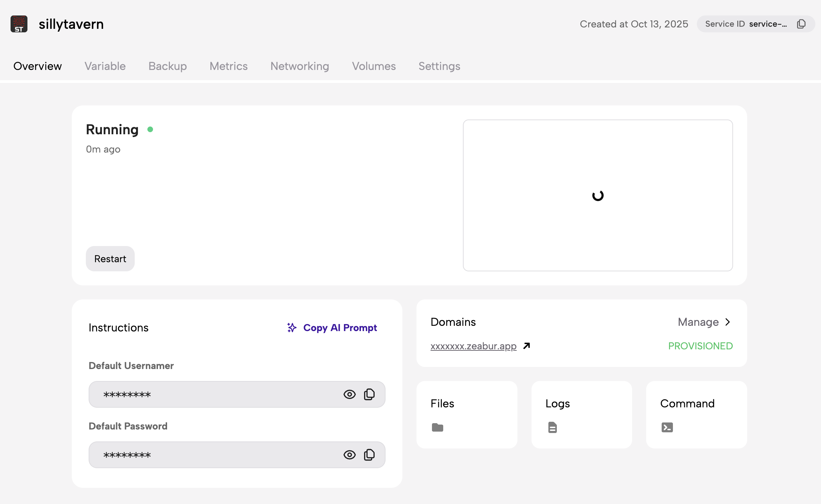
Task: Open domain via external arrow icon
Action: 527,346
